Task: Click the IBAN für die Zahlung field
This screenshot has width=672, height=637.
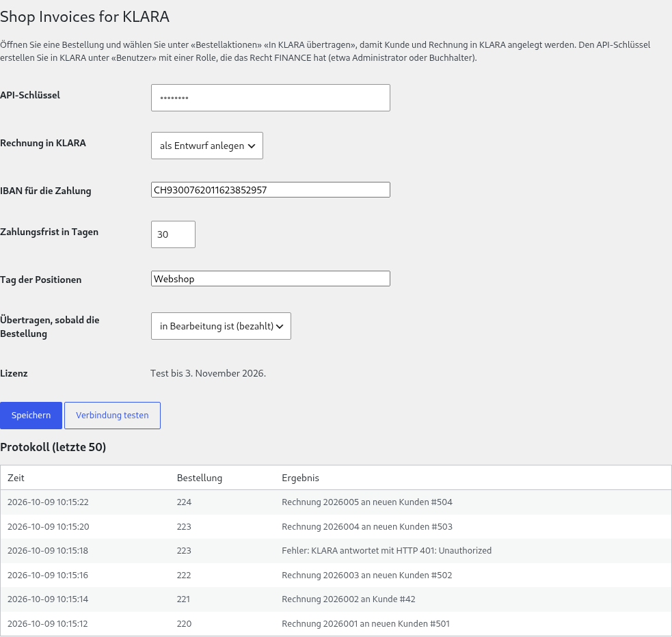Action: pyautogui.click(x=271, y=190)
